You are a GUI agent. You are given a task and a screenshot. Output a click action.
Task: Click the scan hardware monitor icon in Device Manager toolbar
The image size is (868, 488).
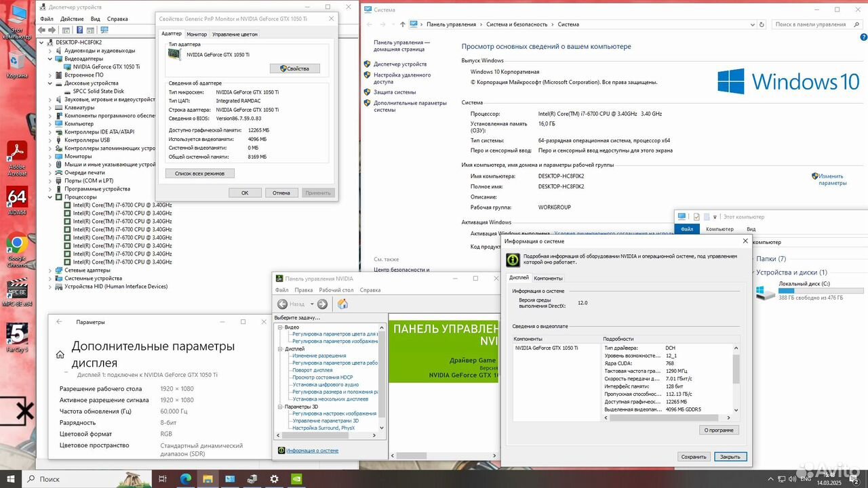point(104,30)
